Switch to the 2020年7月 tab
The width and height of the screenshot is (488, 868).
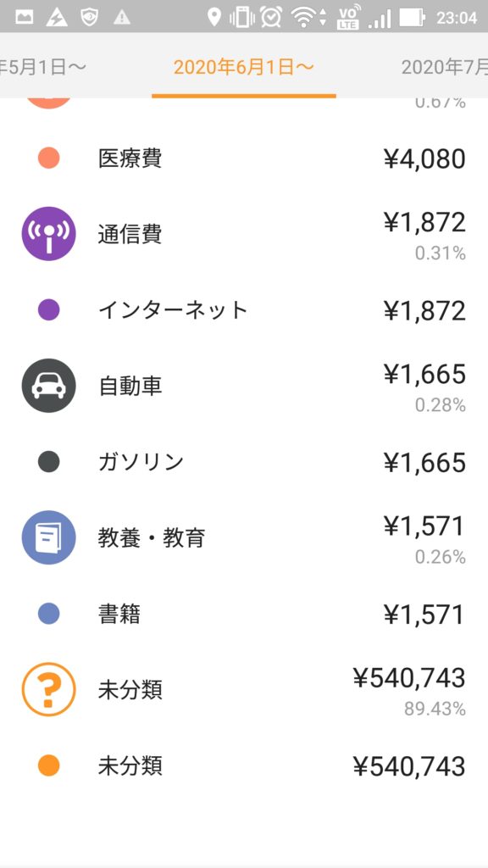(x=444, y=68)
